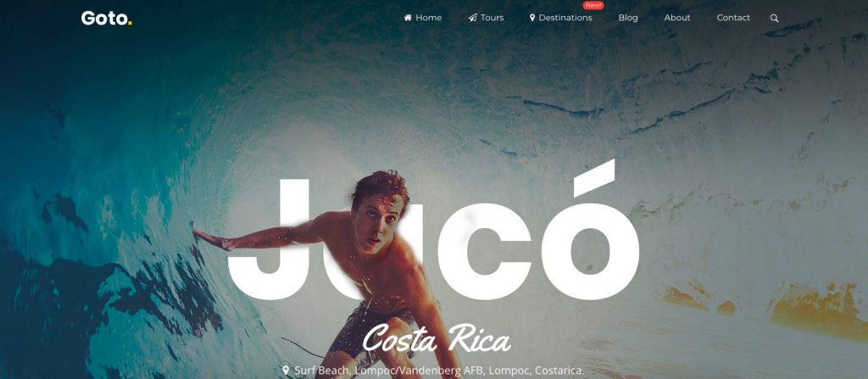Click the accented ó in the Jacó title
Screen dimensions: 868x379
590,230
